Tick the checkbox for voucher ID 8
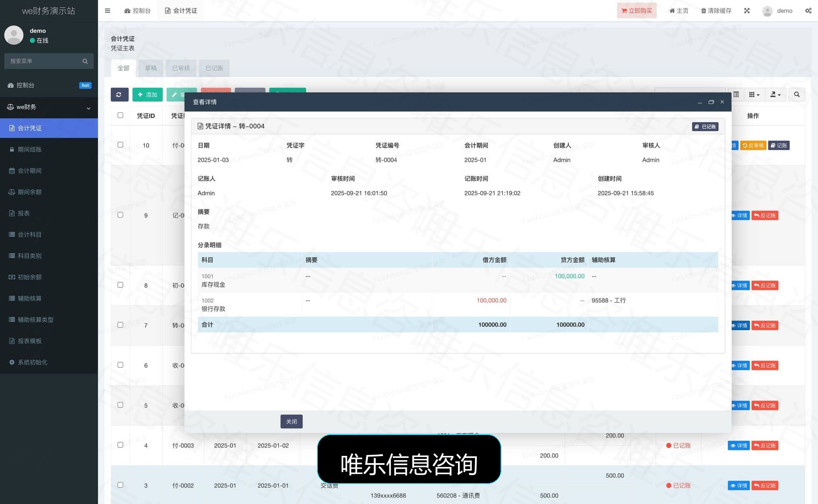The width and height of the screenshot is (818, 504). (x=121, y=285)
